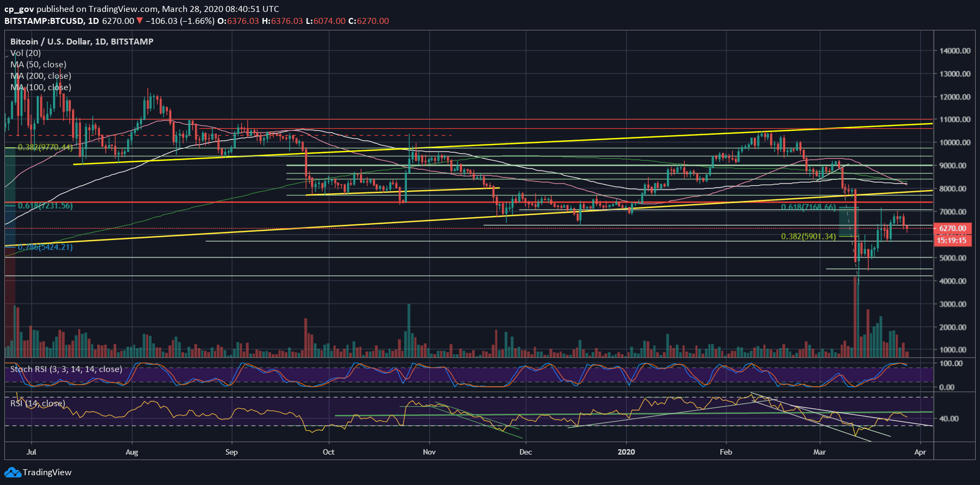Click the high value H:6376.03
This screenshot has width=980, height=485.
coord(282,21)
